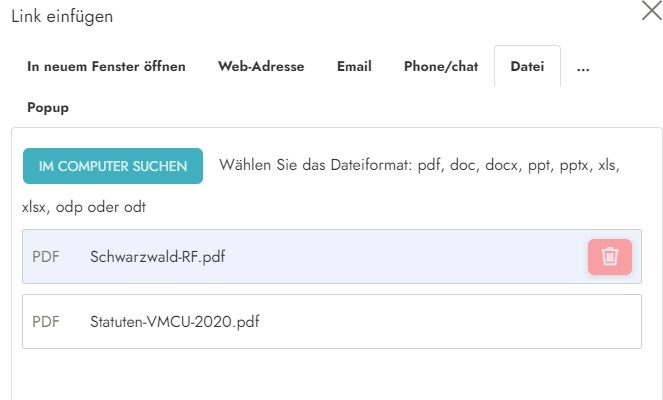Switch to the In neuem Fenster öffnen tab
The width and height of the screenshot is (663, 400).
tap(106, 67)
